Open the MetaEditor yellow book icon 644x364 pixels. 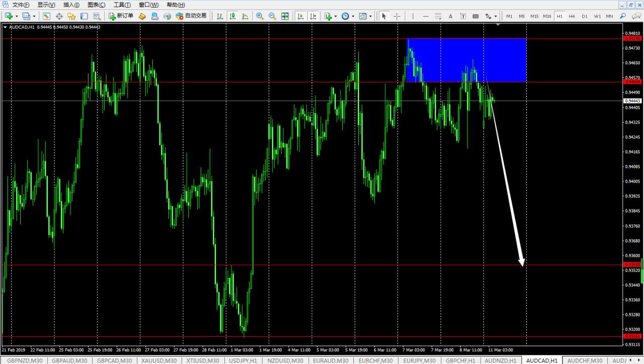[142, 16]
